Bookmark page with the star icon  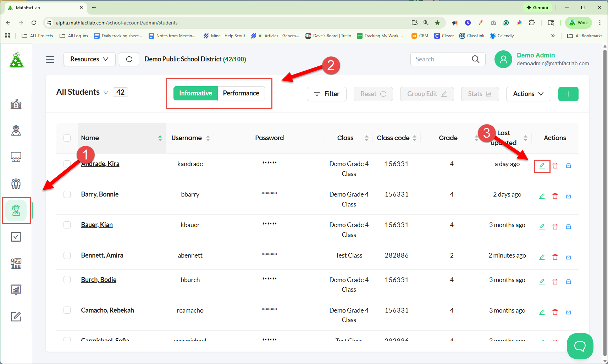pyautogui.click(x=437, y=23)
